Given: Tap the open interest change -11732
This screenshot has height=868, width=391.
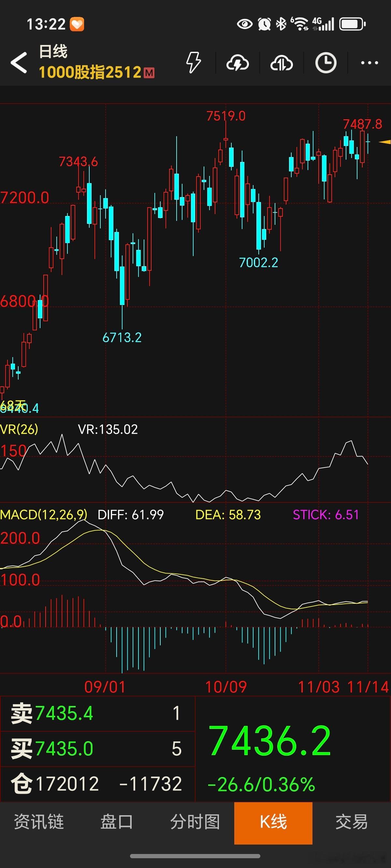Looking at the screenshot, I should click(x=151, y=784).
